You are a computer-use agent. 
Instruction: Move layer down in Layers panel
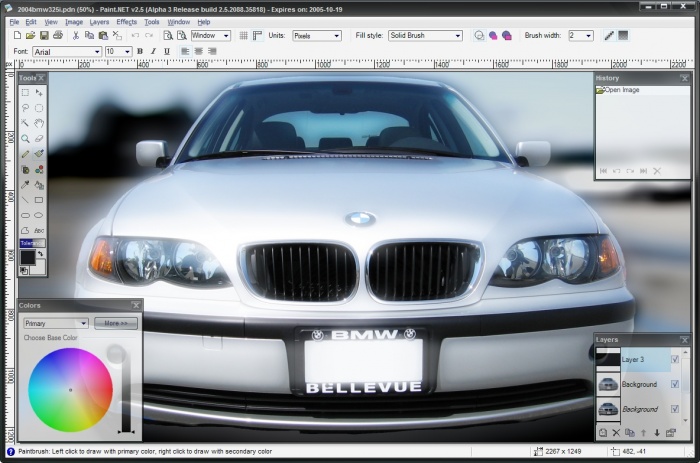[657, 433]
